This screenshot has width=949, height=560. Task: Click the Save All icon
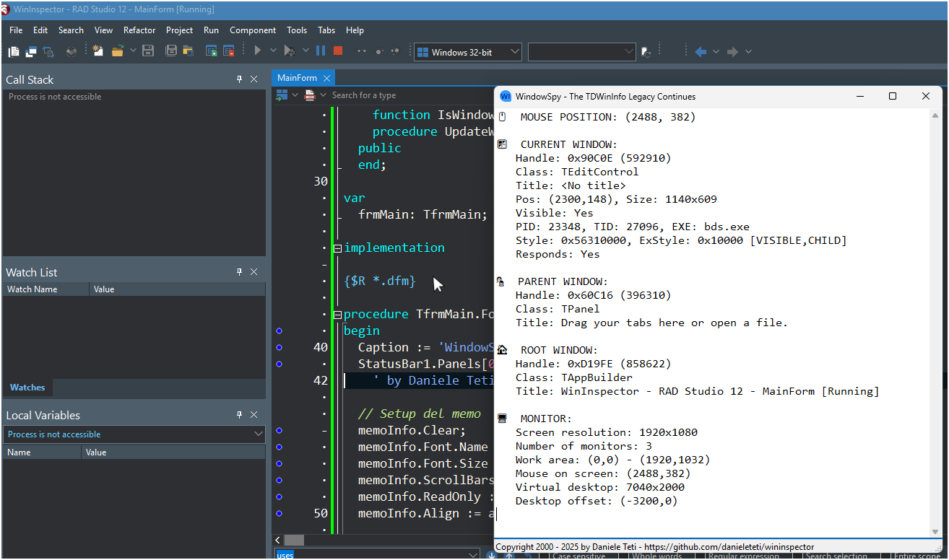point(171,51)
